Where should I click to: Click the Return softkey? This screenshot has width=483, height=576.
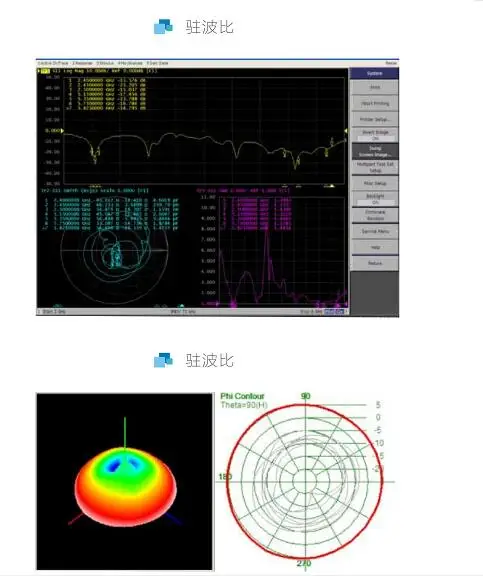click(375, 263)
